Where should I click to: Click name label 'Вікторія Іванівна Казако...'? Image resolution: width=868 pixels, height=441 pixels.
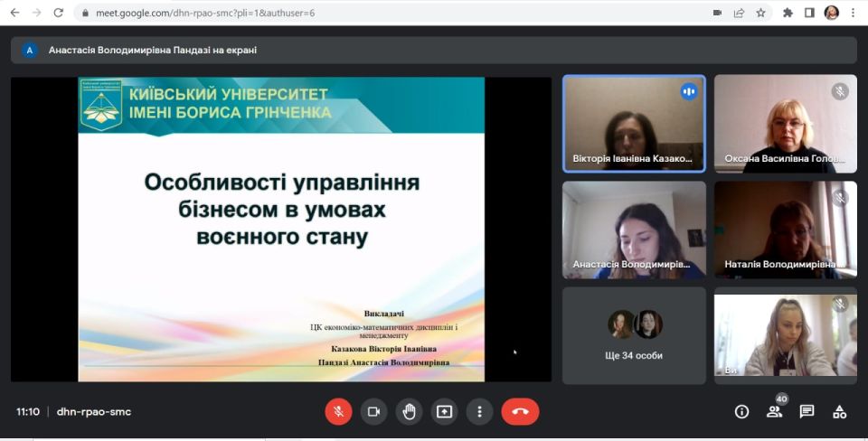632,159
